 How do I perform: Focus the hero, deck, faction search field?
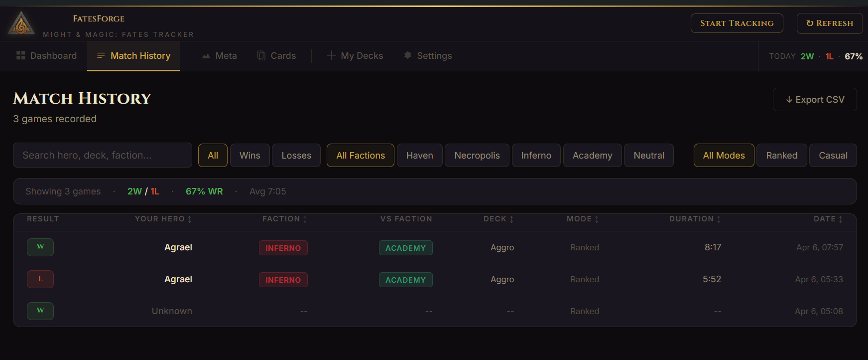pyautogui.click(x=103, y=155)
